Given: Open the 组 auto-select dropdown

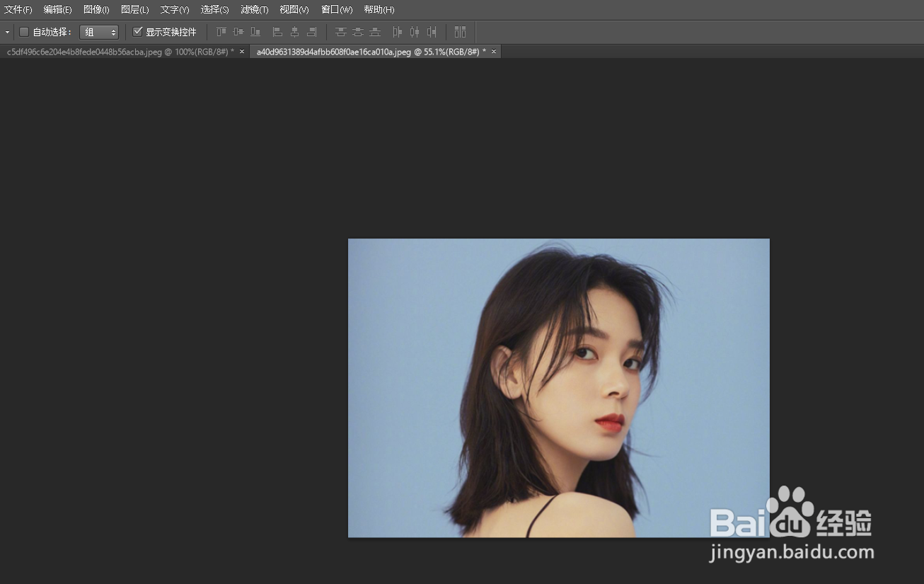Looking at the screenshot, I should click(x=99, y=32).
